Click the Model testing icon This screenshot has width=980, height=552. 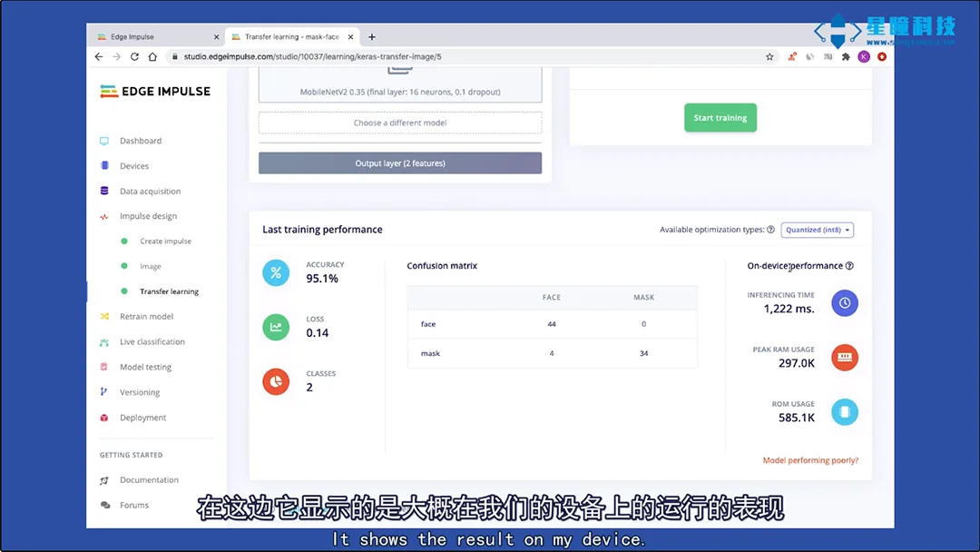(x=104, y=367)
